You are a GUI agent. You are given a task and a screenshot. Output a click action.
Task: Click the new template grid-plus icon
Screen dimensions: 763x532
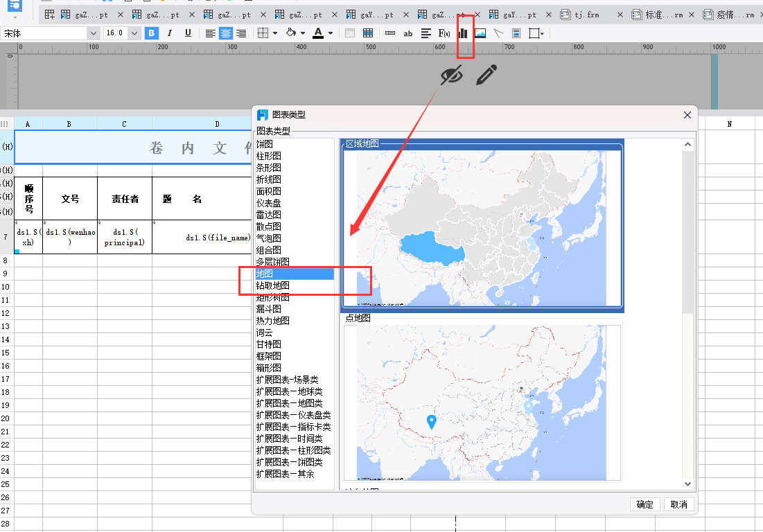point(50,15)
